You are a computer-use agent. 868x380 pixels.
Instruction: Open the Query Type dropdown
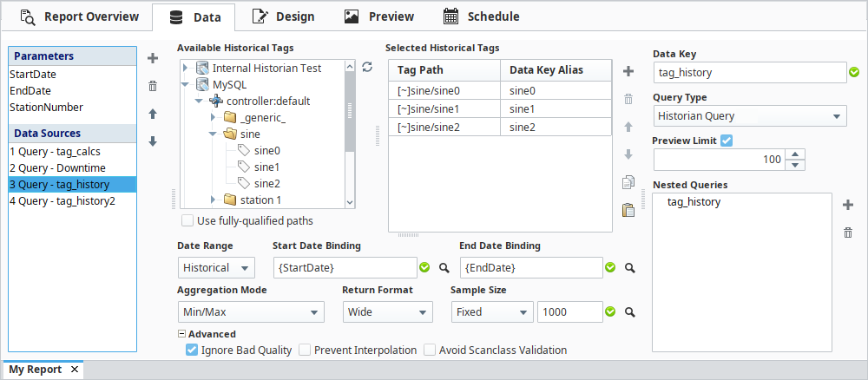(x=750, y=115)
